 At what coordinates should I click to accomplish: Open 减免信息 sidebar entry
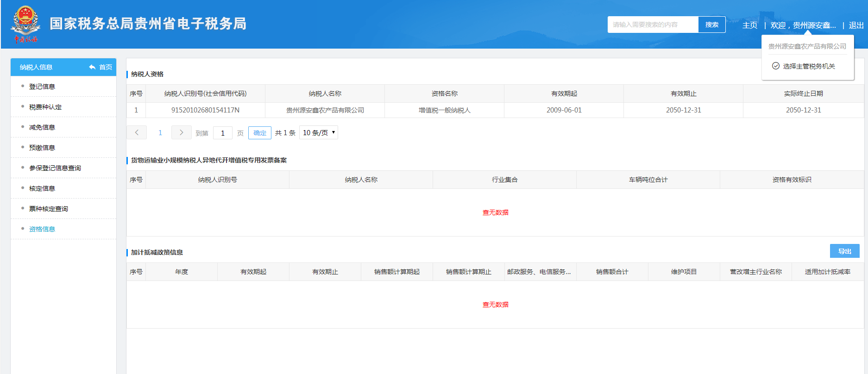[42, 127]
